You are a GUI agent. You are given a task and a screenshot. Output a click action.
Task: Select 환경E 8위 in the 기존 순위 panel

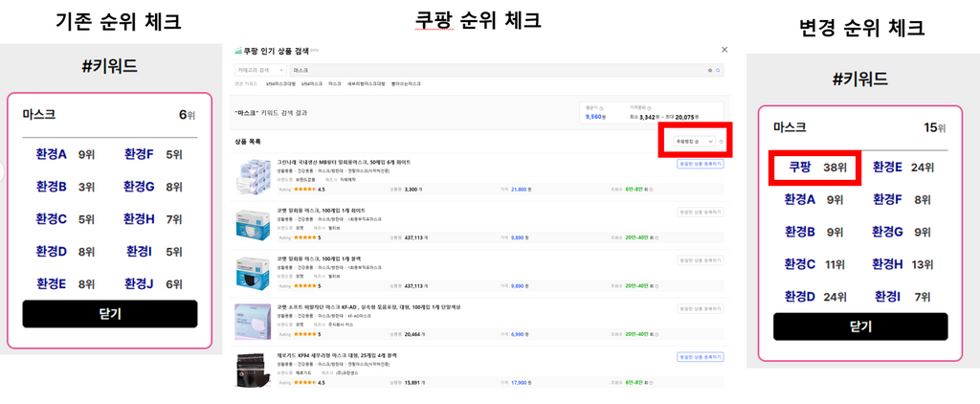click(x=66, y=284)
